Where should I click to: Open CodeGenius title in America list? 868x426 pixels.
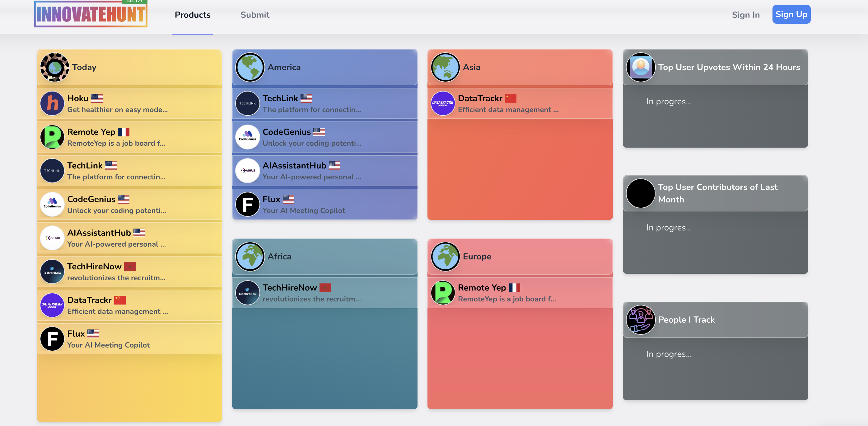[287, 132]
